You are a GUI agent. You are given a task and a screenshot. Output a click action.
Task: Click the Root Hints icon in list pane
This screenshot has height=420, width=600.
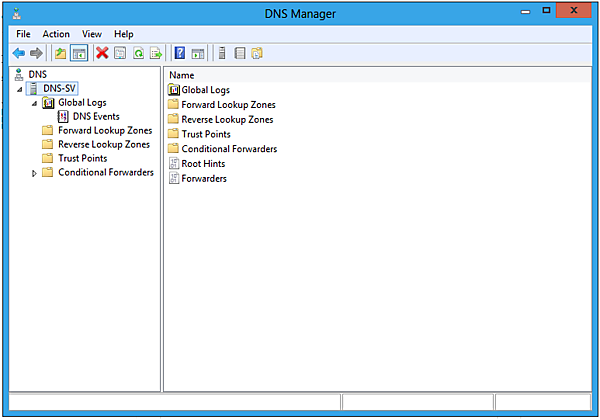[174, 164]
